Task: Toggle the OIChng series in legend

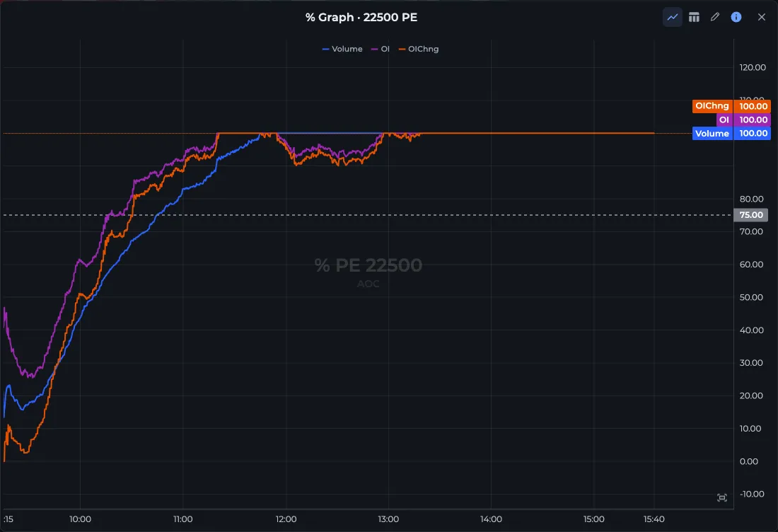Action: click(419, 49)
